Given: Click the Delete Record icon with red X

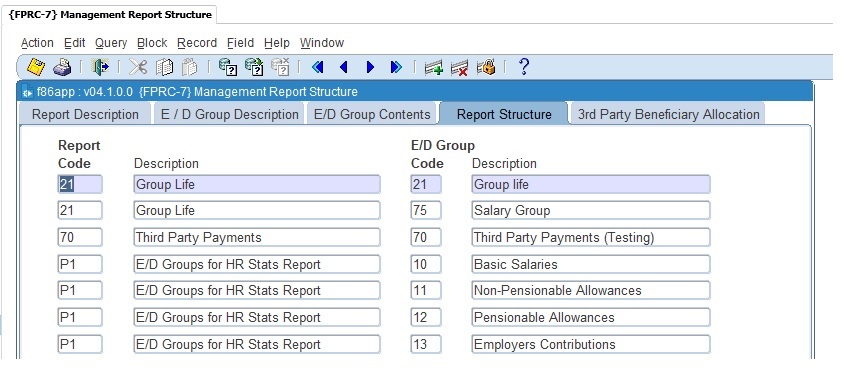Looking at the screenshot, I should [x=460, y=68].
